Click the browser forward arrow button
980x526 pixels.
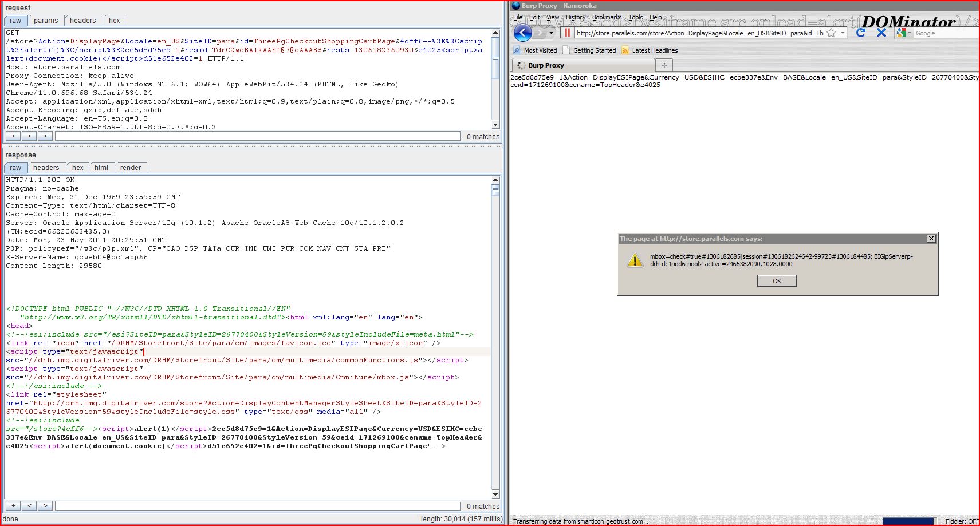pos(540,33)
